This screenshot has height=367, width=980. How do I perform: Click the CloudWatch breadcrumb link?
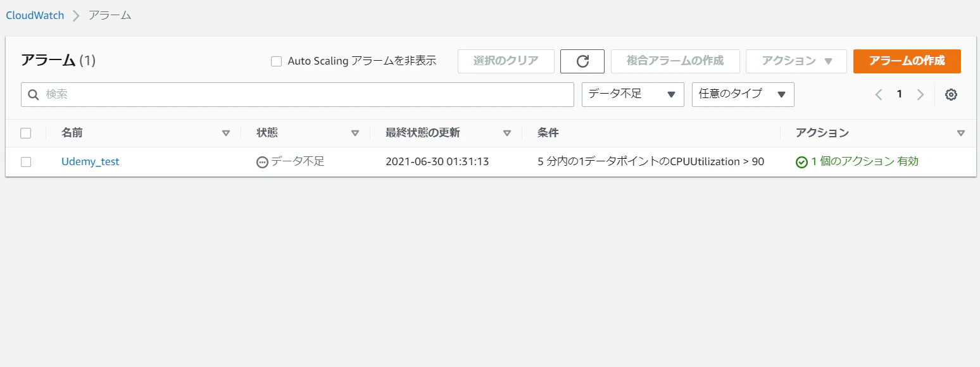click(x=35, y=15)
